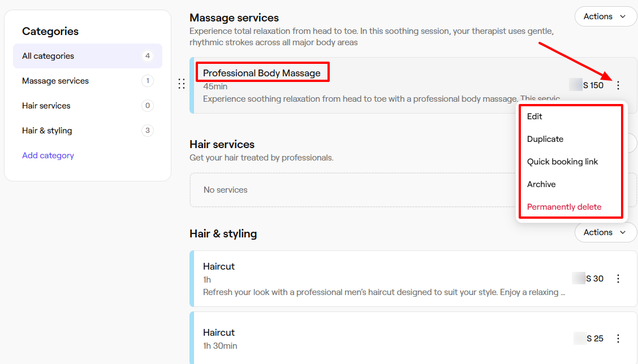Open the three-dot menu for Professional Body Massage

(618, 85)
